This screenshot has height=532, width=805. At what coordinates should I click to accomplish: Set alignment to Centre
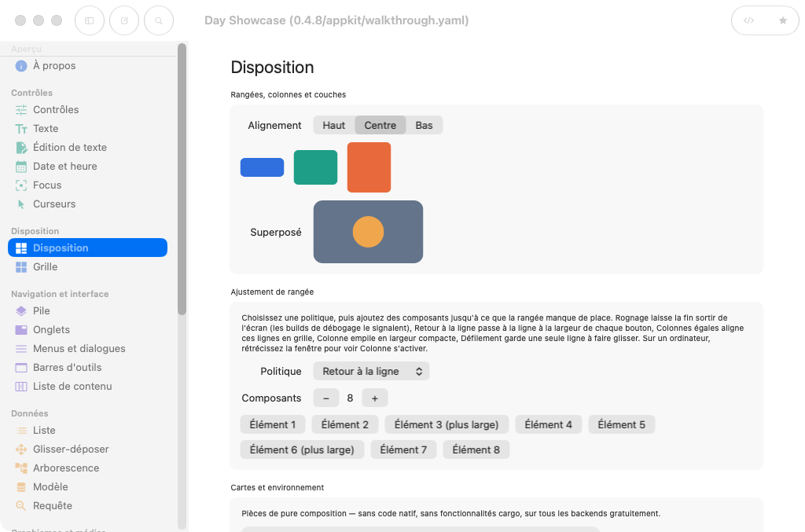(380, 125)
